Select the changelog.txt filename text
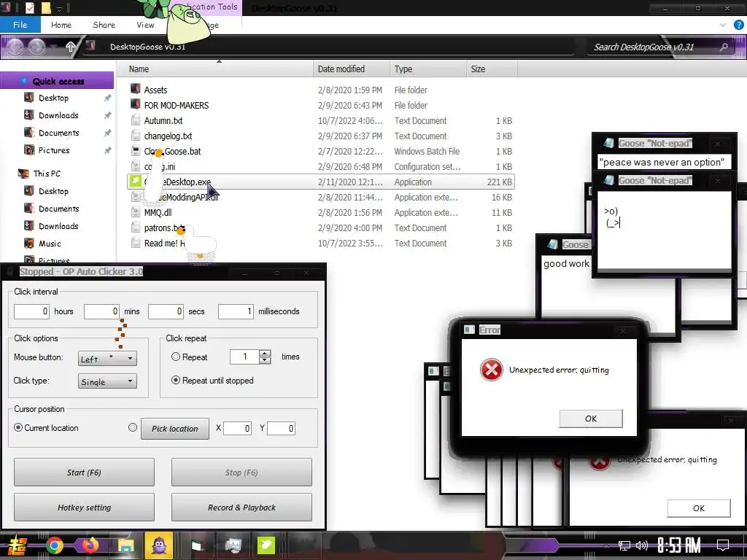 tap(169, 136)
